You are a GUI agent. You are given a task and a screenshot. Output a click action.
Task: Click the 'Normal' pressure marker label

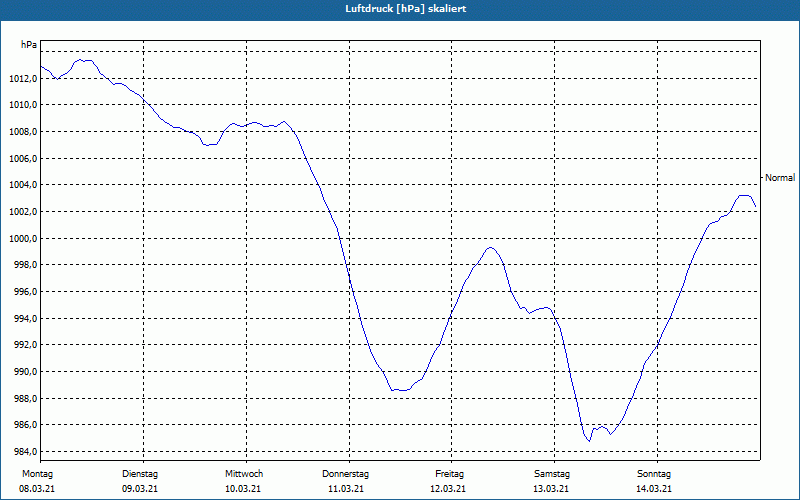780,178
